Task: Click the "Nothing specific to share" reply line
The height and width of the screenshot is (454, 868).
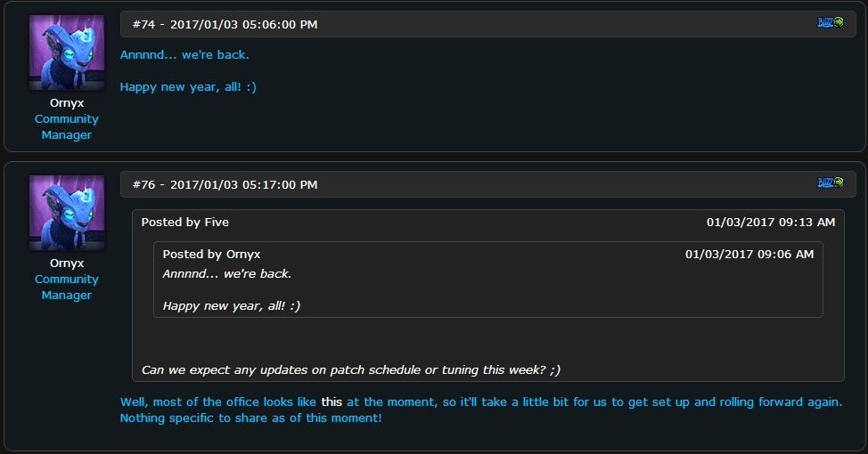Action: pyautogui.click(x=250, y=418)
